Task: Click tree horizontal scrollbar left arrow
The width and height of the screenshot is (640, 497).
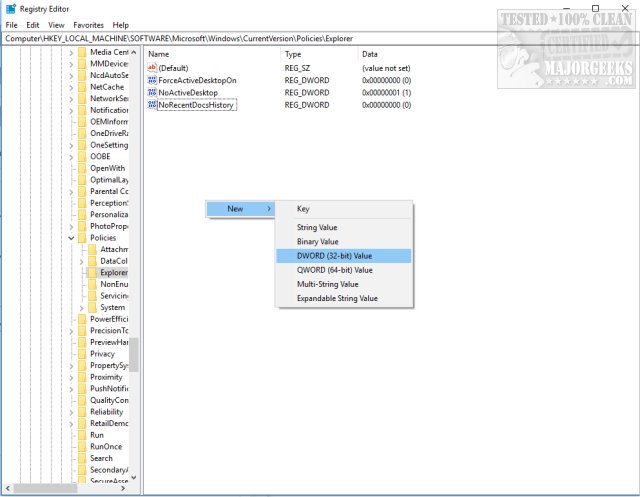Action: (8, 488)
